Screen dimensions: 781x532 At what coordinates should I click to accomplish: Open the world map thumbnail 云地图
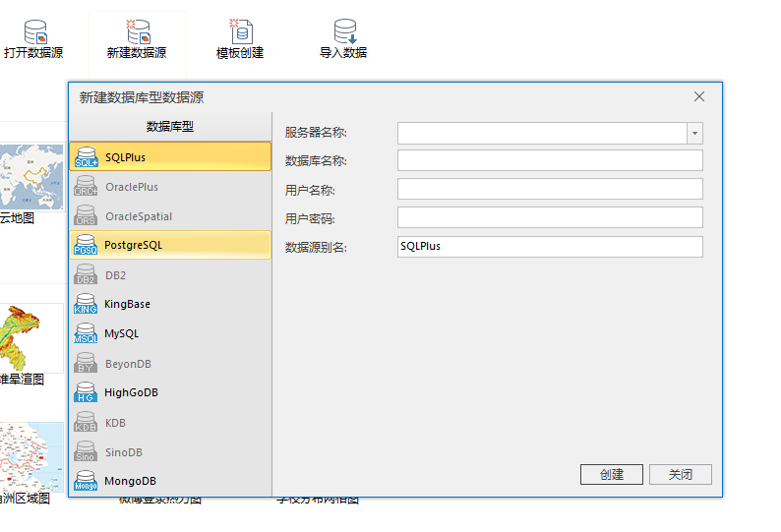pyautogui.click(x=31, y=176)
